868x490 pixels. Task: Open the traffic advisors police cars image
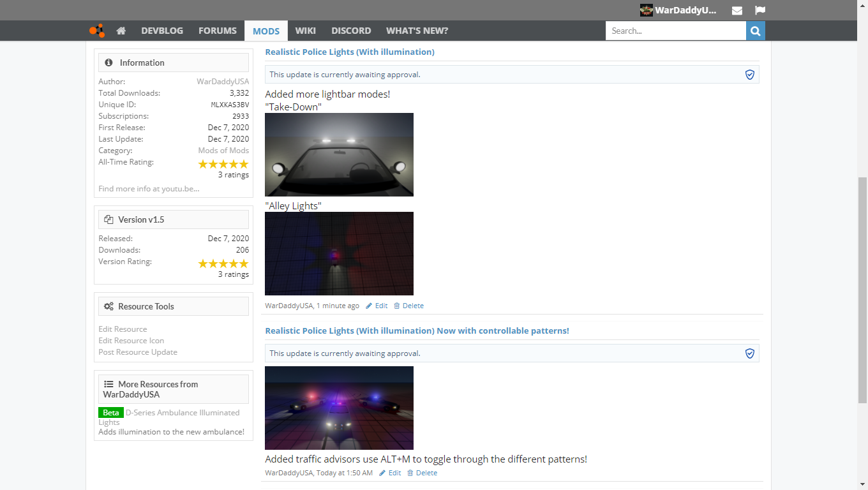click(x=339, y=408)
